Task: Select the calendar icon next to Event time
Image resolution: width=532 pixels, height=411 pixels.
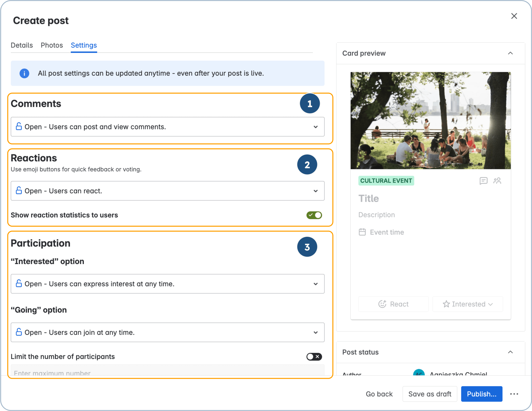Action: (x=362, y=232)
